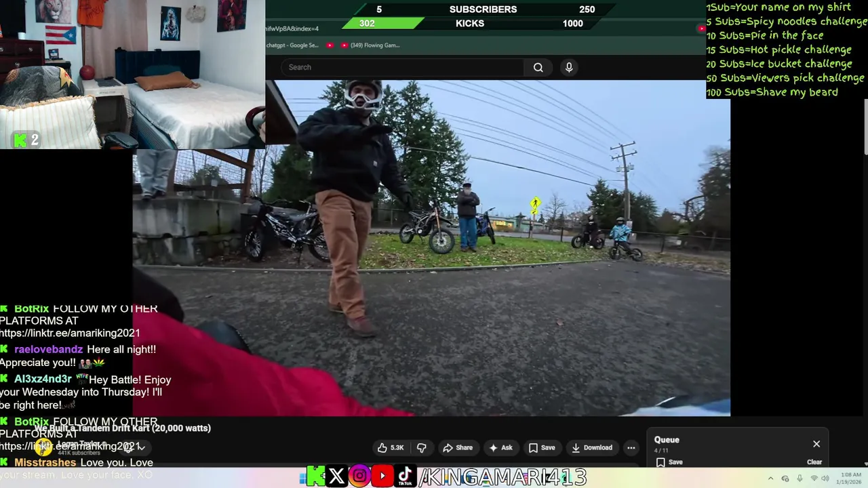Clear the queue using Clear button
Viewport: 868px width, 488px height.
814,462
